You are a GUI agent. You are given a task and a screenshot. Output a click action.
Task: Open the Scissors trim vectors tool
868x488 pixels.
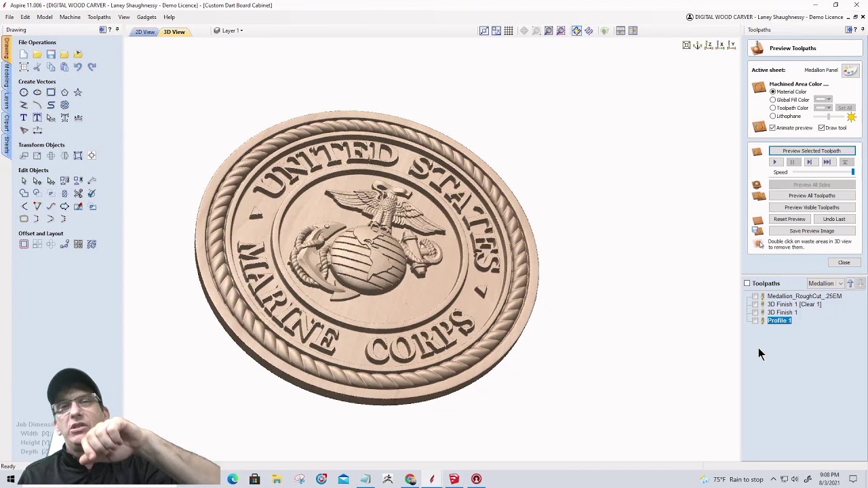[x=78, y=194]
